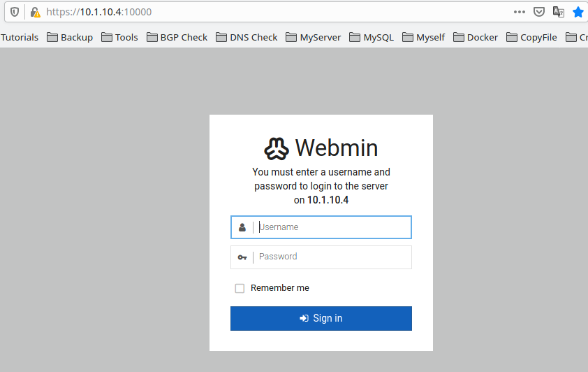
Task: Click the tracking protection shield icon
Action: (14, 12)
